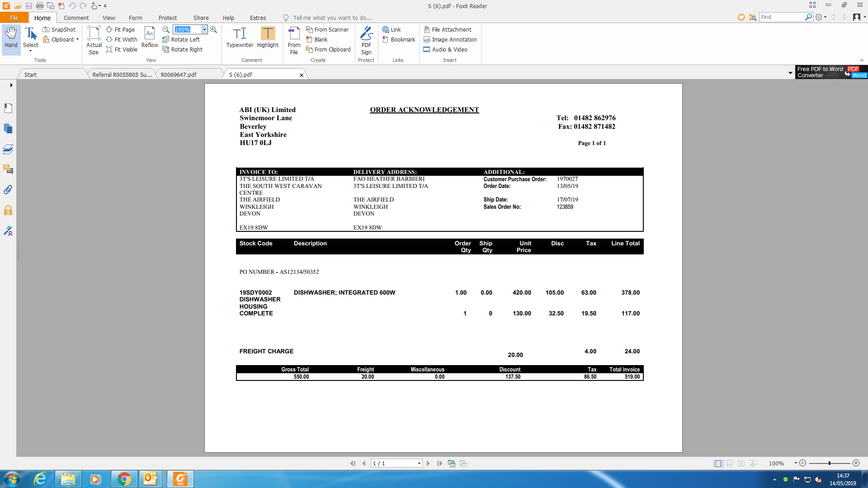Click the Bookmark button
This screenshot has width=868, height=488.
pos(399,40)
